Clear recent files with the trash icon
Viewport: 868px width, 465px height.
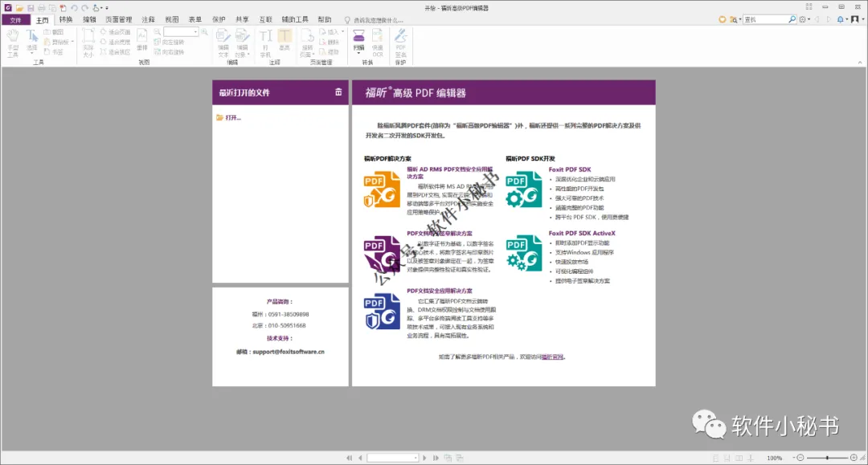click(338, 92)
